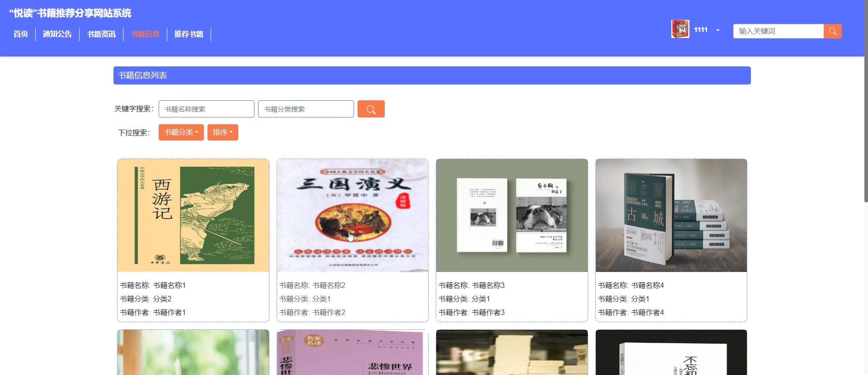Open 推荐书籍 navigation item
The width and height of the screenshot is (868, 375).
[189, 34]
